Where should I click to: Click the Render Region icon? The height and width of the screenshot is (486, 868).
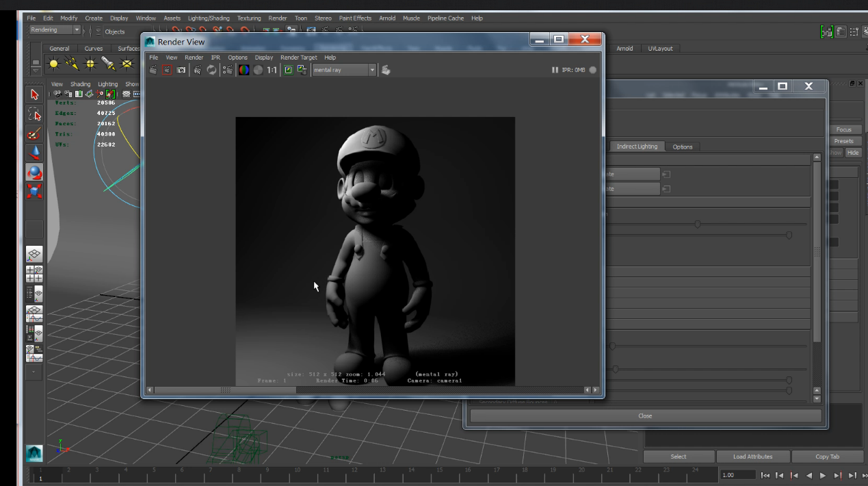click(x=167, y=70)
